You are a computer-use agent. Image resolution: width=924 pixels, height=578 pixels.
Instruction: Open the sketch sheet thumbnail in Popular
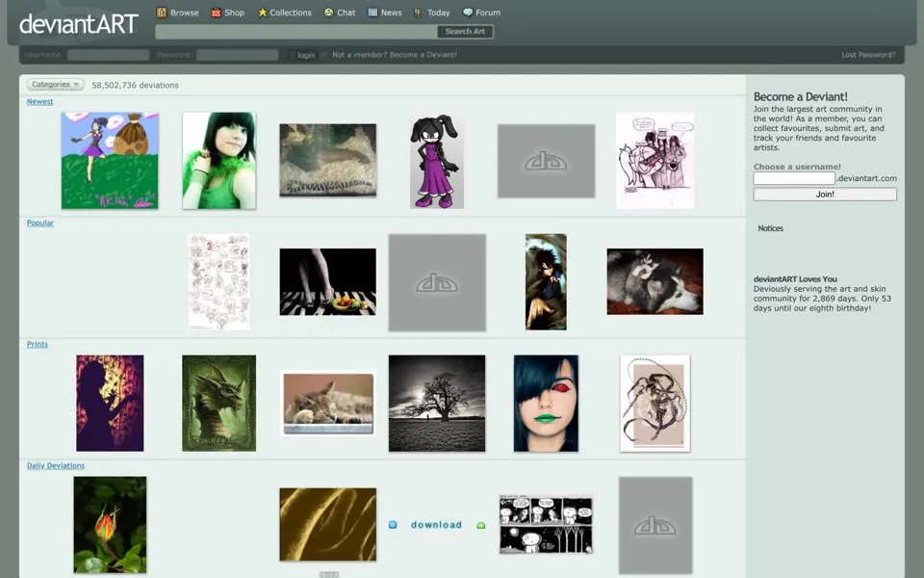click(x=219, y=282)
